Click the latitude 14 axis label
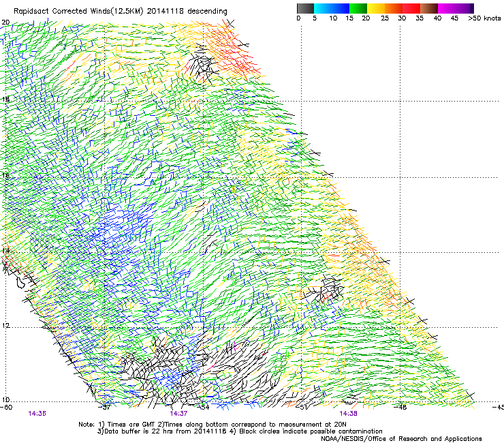This screenshot has height=443, width=504. pos(5,251)
